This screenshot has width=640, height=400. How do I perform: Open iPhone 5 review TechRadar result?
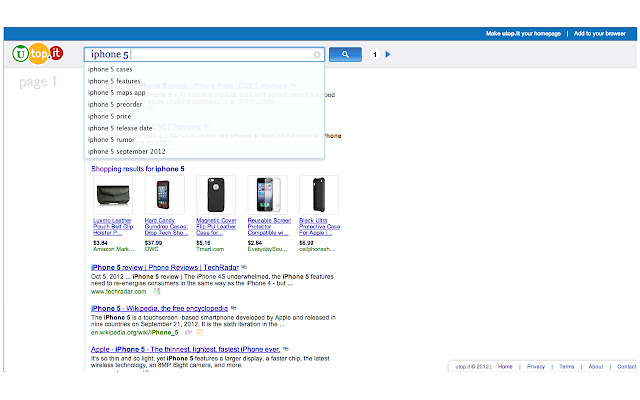point(165,268)
